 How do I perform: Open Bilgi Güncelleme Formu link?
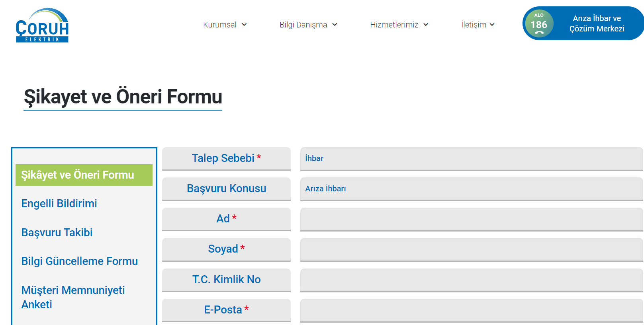79,261
